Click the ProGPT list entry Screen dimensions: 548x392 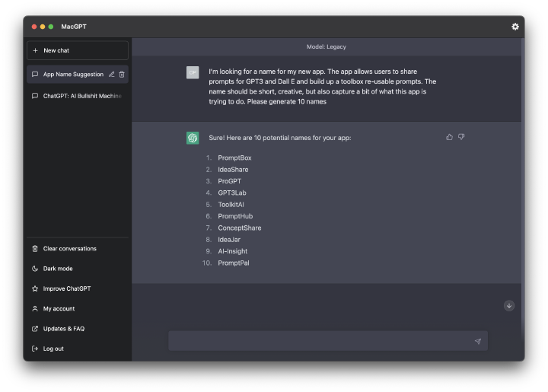[x=230, y=181]
